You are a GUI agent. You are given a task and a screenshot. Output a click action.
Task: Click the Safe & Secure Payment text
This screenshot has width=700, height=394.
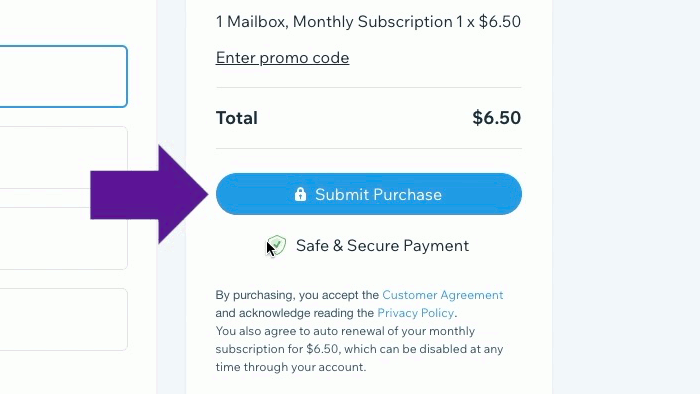383,245
